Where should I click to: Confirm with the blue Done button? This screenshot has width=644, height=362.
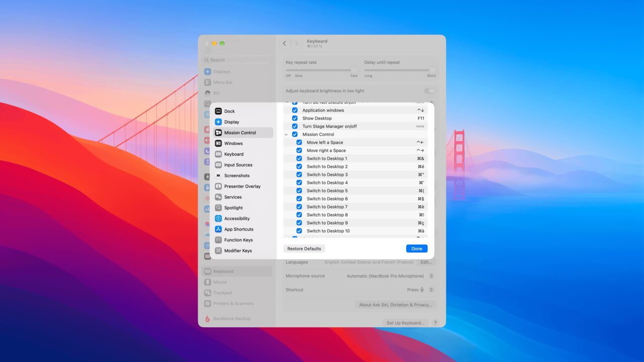(417, 249)
